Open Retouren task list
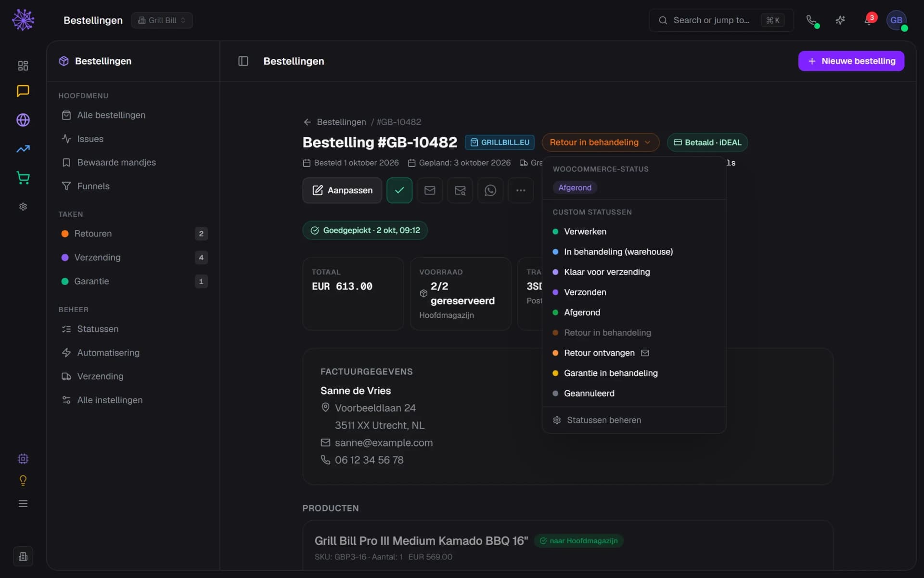This screenshot has width=924, height=578. point(133,234)
